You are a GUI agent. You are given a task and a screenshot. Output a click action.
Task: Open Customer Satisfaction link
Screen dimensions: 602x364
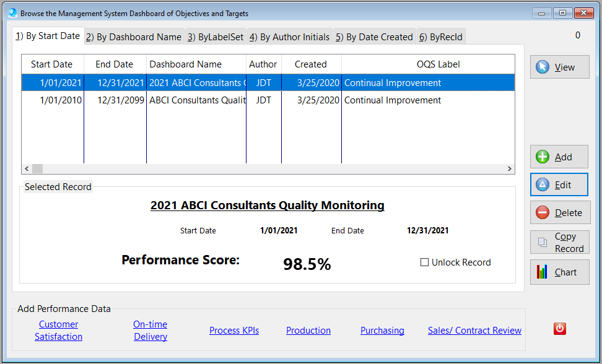point(58,330)
